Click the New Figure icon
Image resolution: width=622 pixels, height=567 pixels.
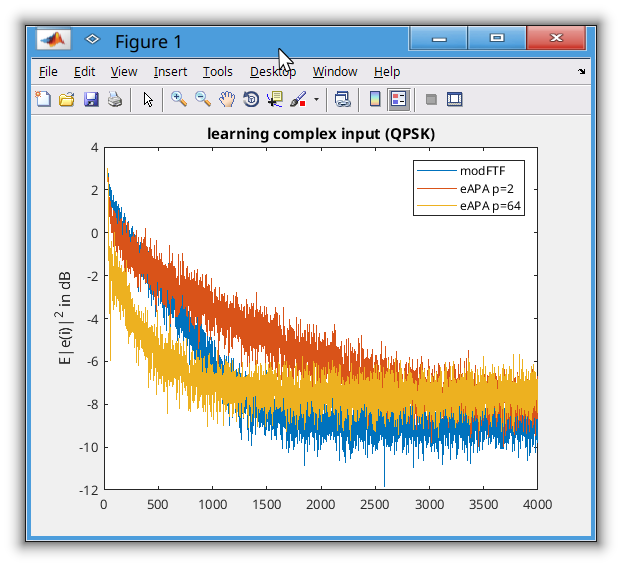43,99
